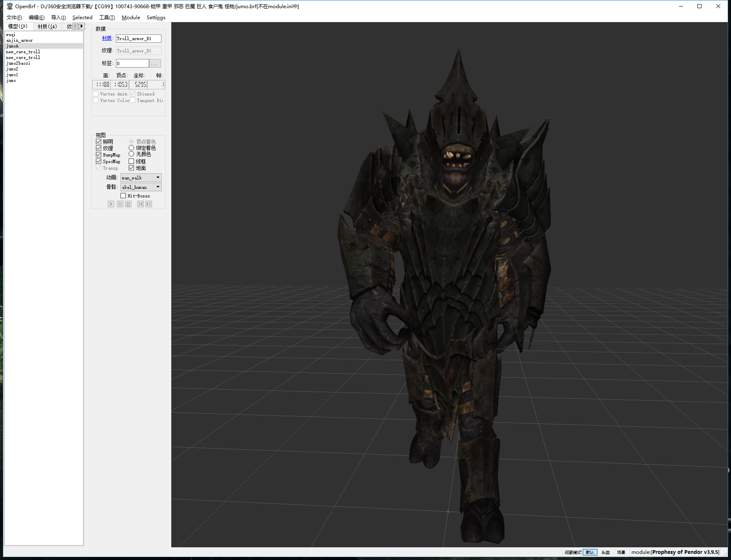Open the 骨骼 skel_human dropdown
This screenshot has height=560, width=731.
(141, 187)
